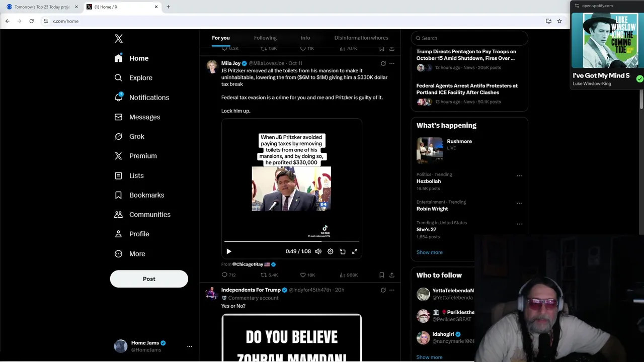Open She's 27 trending topic
The image size is (644, 362).
click(426, 230)
